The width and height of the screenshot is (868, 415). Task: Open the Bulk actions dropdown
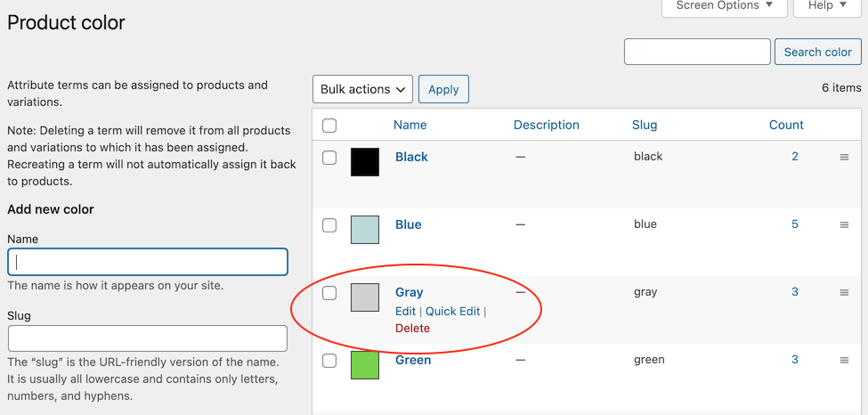click(x=362, y=89)
